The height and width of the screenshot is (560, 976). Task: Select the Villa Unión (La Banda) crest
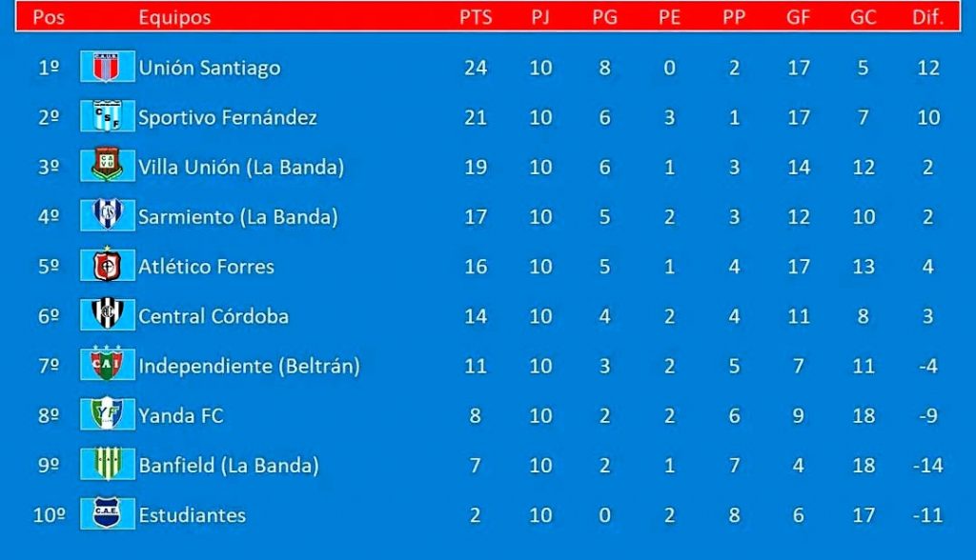pyautogui.click(x=107, y=165)
